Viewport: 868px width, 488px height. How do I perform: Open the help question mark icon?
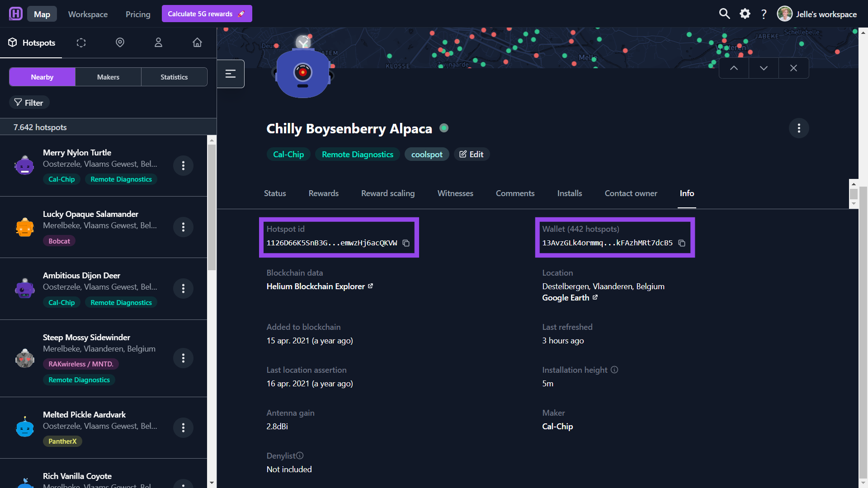tap(764, 14)
